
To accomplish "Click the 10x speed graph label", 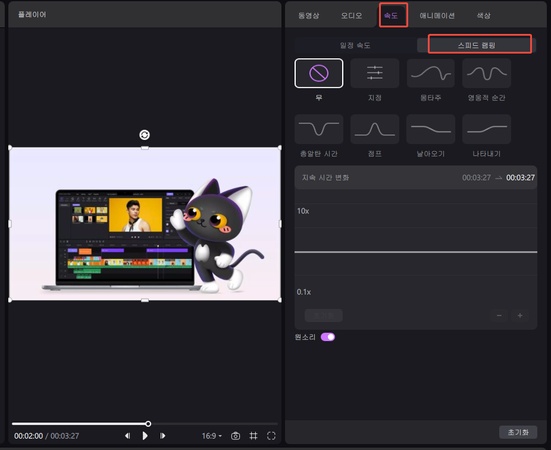I will coord(303,211).
